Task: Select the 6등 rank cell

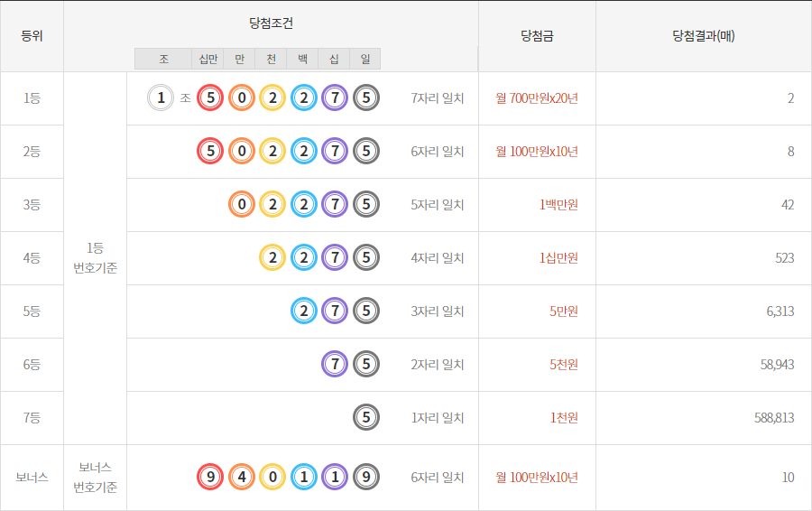Action: 32,365
